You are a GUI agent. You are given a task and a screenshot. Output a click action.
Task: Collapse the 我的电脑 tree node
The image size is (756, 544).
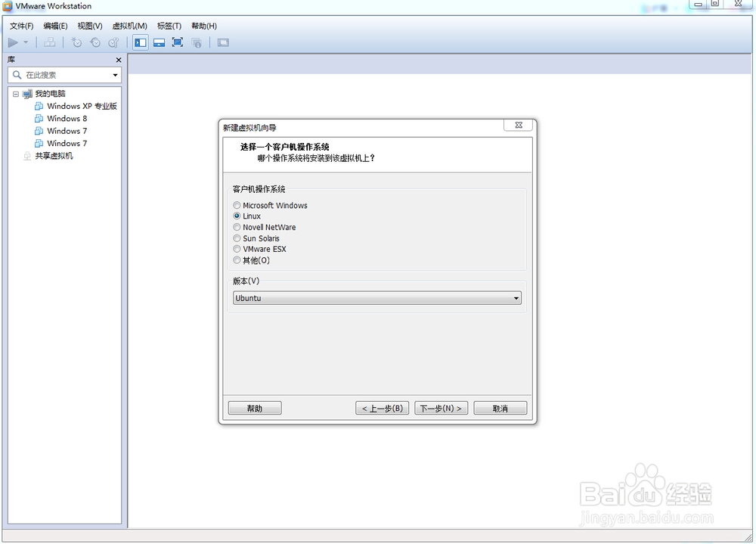[16, 94]
